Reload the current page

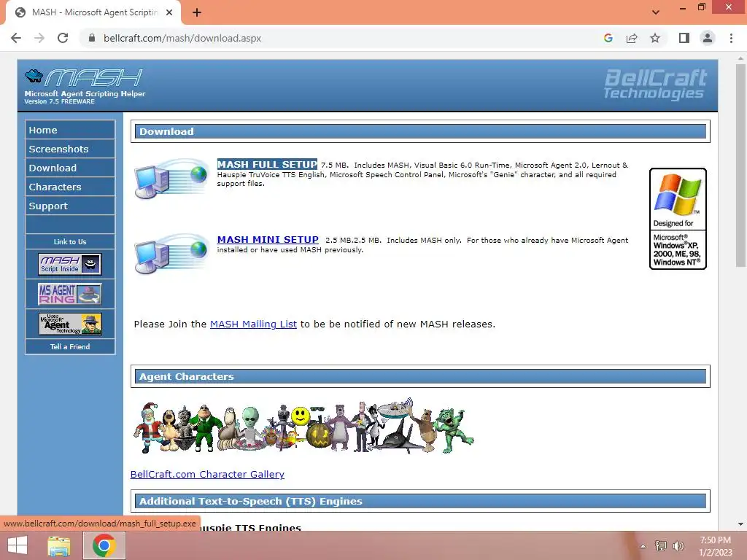click(x=63, y=38)
